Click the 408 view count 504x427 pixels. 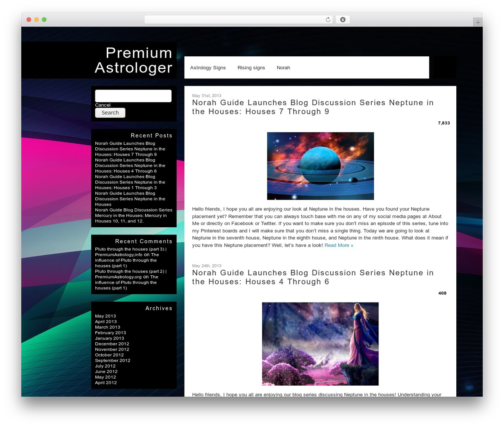pos(442,293)
